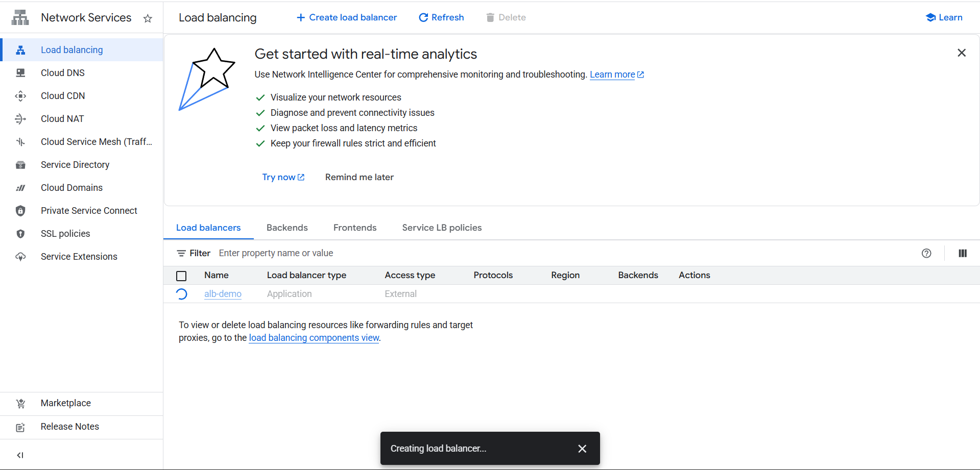Switch to the Backends tab

coord(287,228)
